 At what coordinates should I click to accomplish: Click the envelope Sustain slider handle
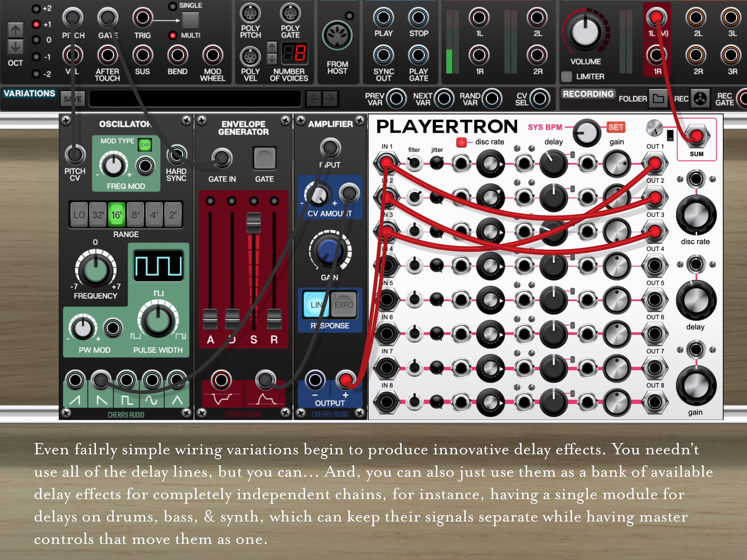click(x=253, y=223)
